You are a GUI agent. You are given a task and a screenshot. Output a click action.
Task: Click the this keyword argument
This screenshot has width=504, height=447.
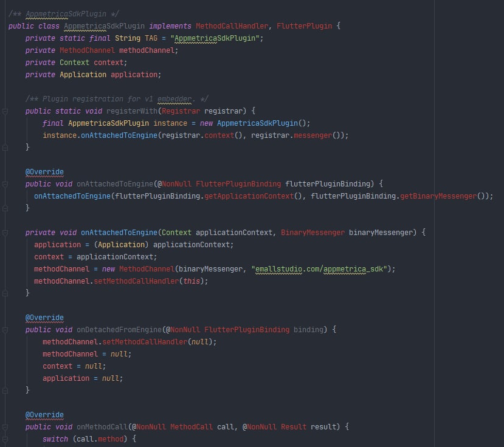[x=192, y=281]
